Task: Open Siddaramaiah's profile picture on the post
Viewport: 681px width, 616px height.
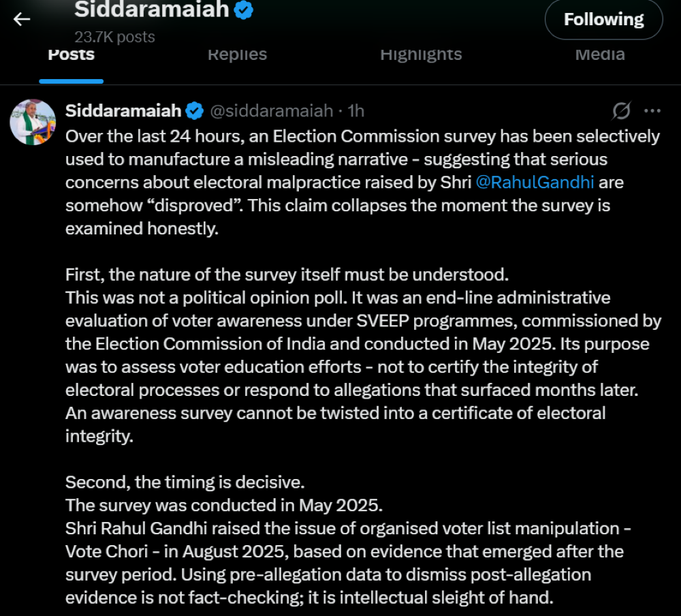Action: coord(33,122)
